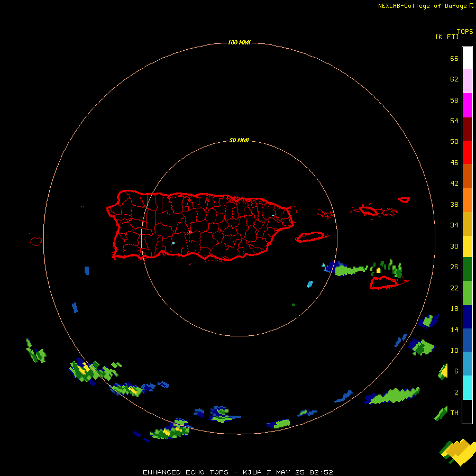Click the black TH legend band
The width and height of the screenshot is (476, 476).
pos(467,411)
